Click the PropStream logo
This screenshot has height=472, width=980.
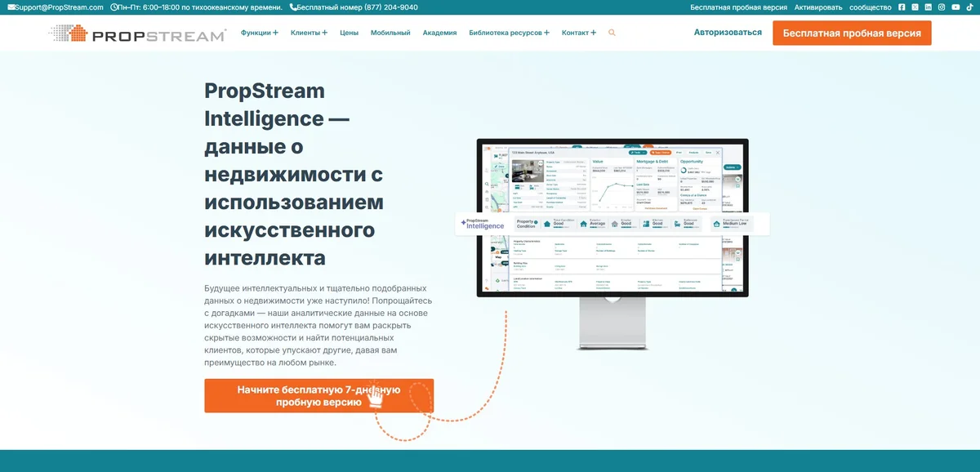[x=137, y=34]
